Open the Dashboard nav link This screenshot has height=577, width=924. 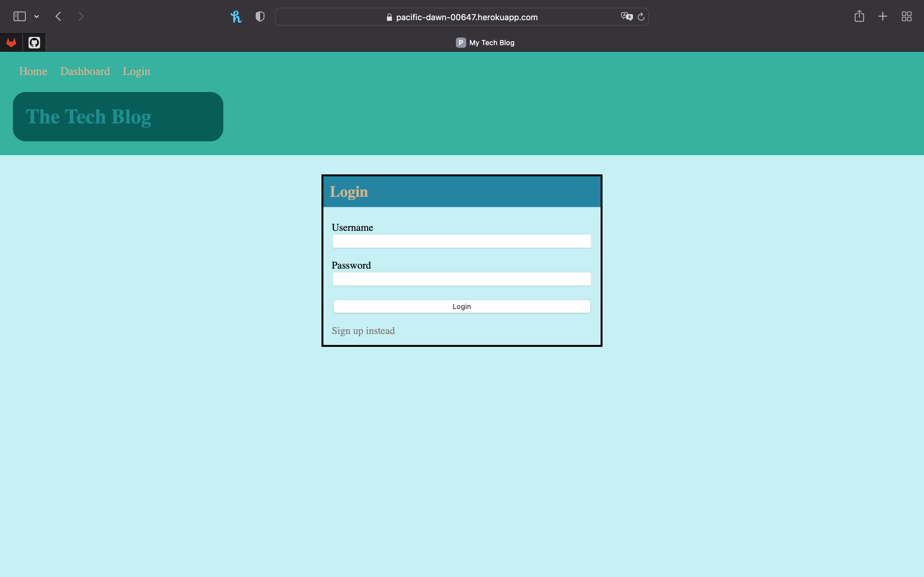(85, 71)
